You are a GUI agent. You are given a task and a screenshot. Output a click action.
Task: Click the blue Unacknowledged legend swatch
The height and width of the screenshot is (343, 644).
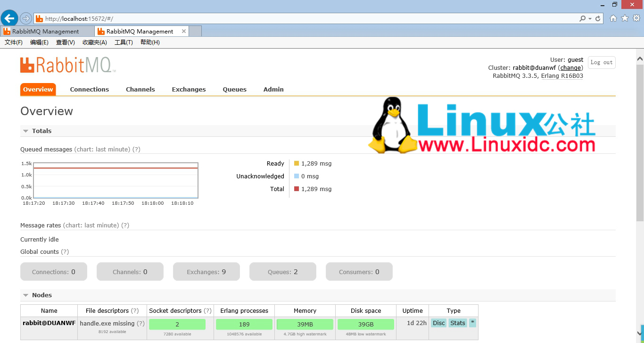297,176
